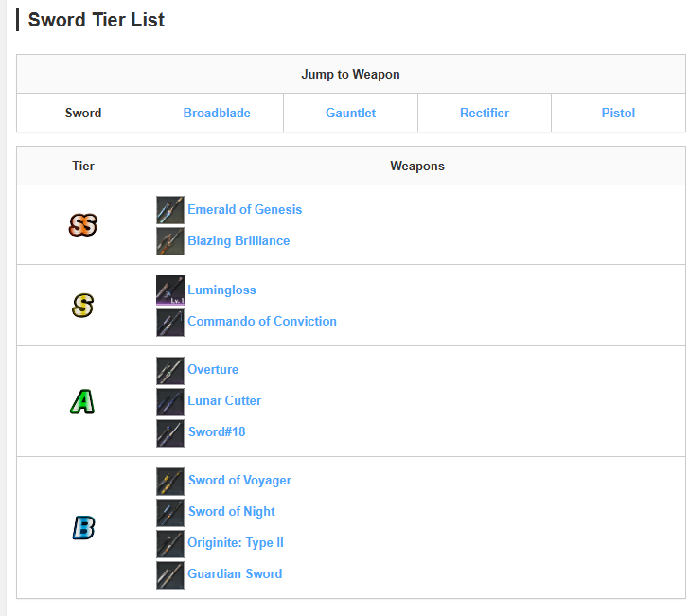689x616 pixels.
Task: Click the A tier badge icon
Action: click(x=82, y=401)
